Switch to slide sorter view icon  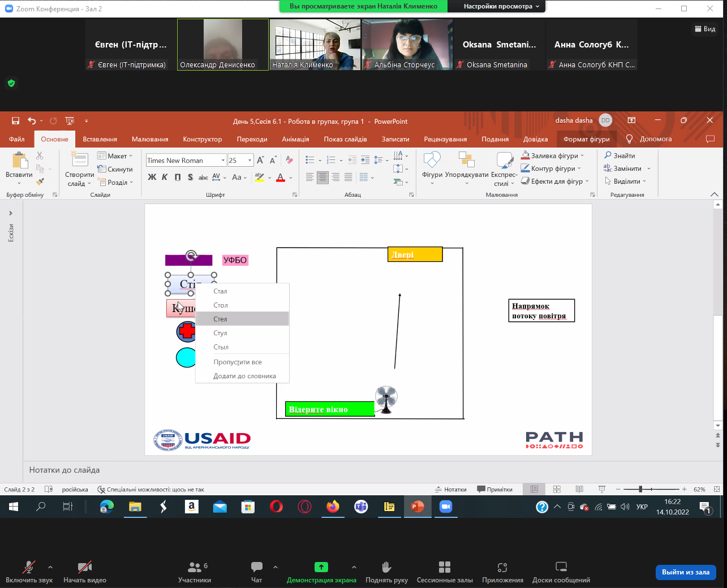[x=557, y=489]
